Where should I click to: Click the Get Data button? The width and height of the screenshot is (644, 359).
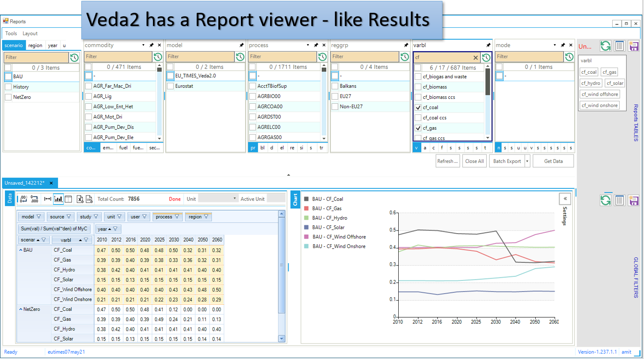pyautogui.click(x=553, y=161)
